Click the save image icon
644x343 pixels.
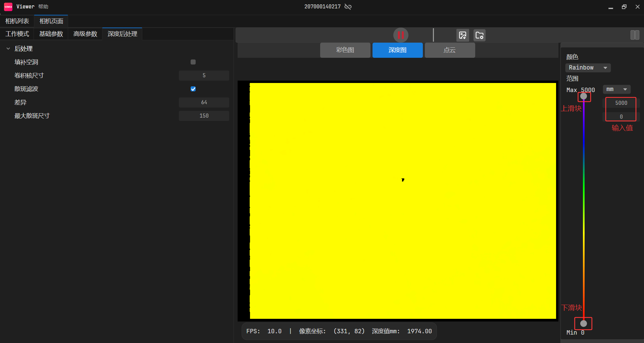tap(462, 35)
